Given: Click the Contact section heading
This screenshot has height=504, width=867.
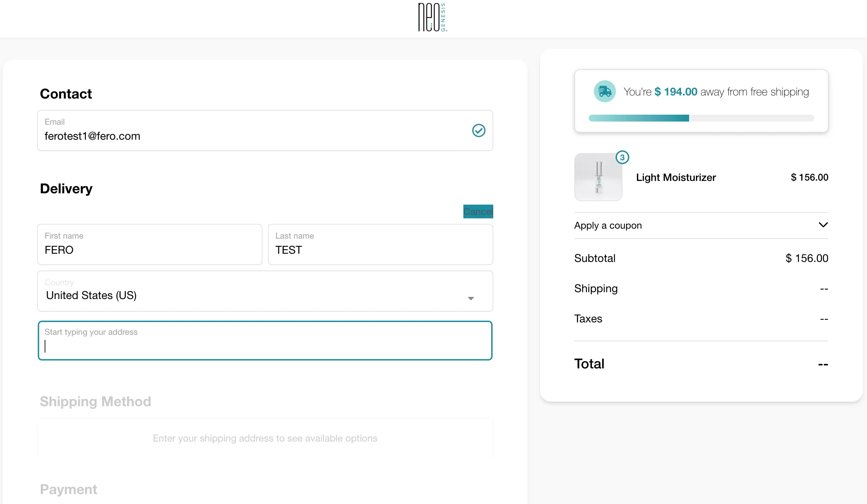Looking at the screenshot, I should tap(66, 93).
